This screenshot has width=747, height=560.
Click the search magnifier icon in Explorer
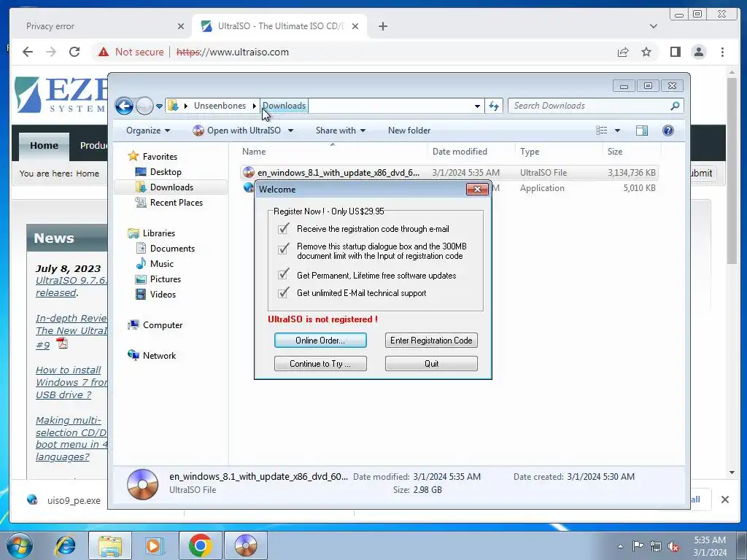tap(675, 106)
